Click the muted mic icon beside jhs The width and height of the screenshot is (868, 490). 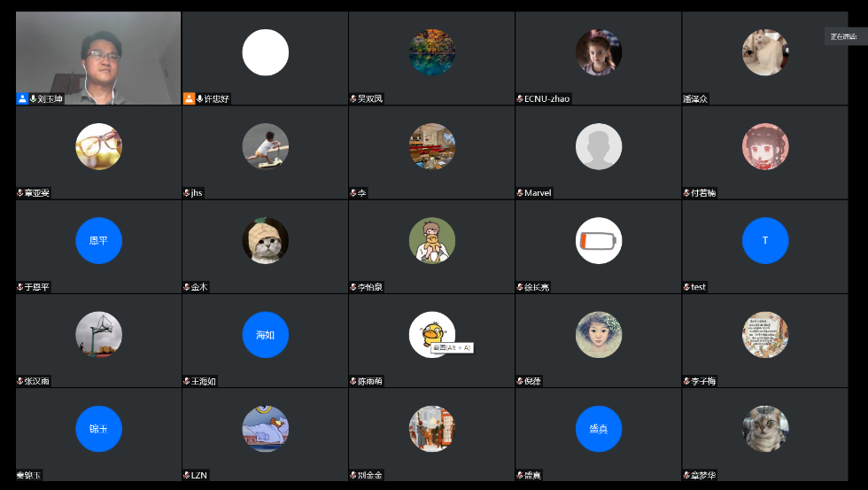187,193
